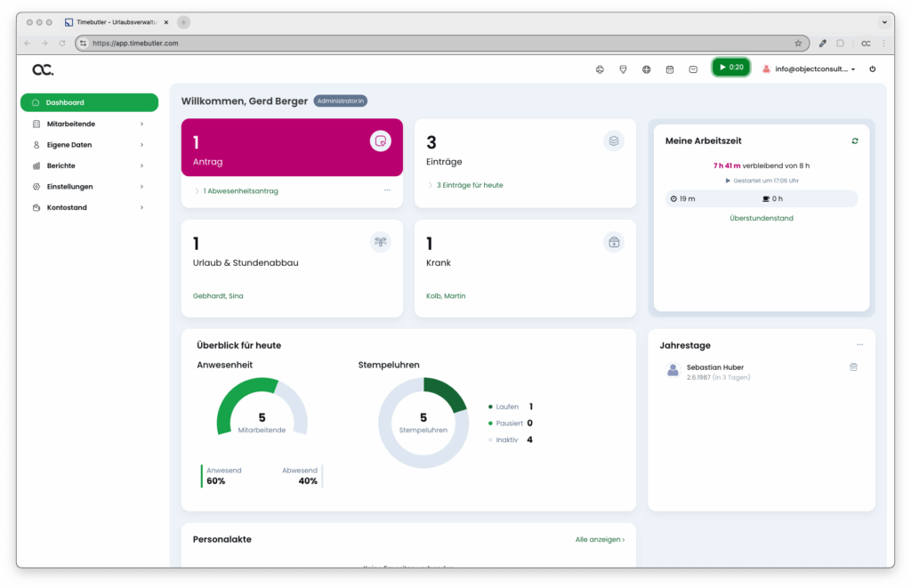This screenshot has height=588, width=911.
Task: Open the Jahrestage three-dot menu
Action: pos(859,344)
